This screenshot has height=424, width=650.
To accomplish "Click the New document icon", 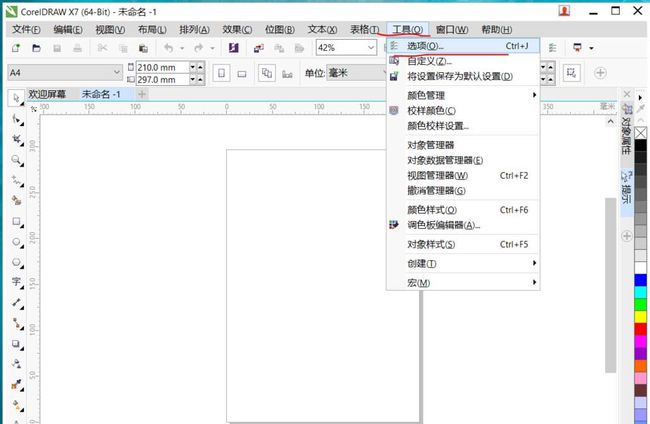I will 16,48.
